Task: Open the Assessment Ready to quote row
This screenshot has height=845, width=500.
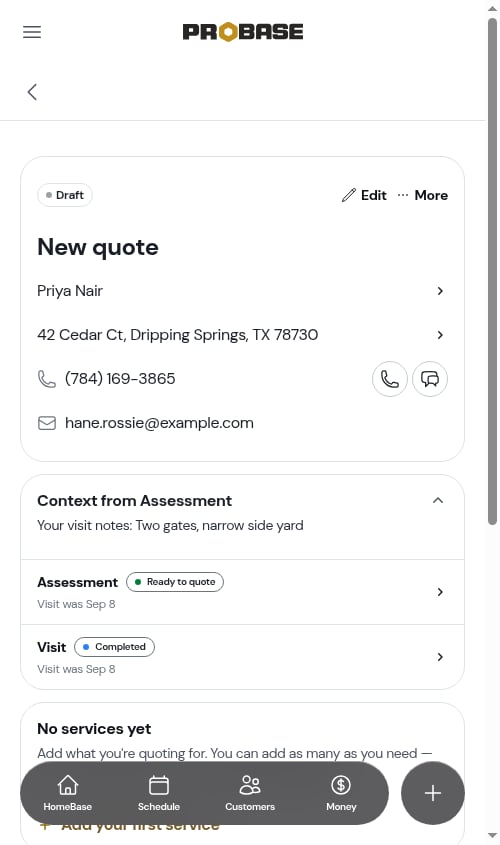Action: 242,592
